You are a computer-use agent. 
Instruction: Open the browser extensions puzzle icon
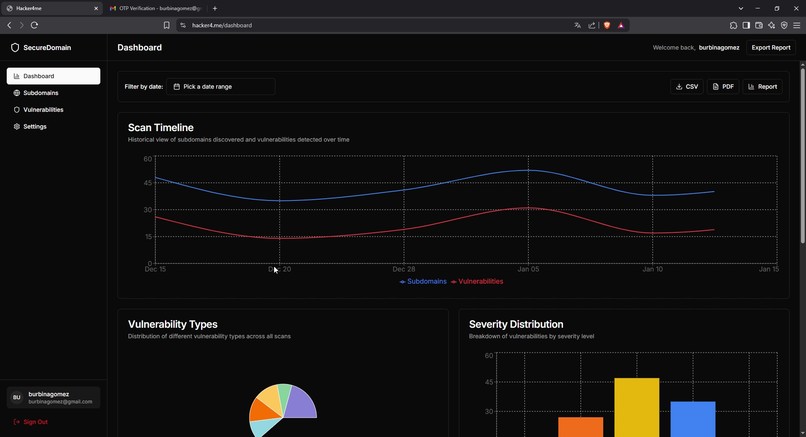point(733,25)
